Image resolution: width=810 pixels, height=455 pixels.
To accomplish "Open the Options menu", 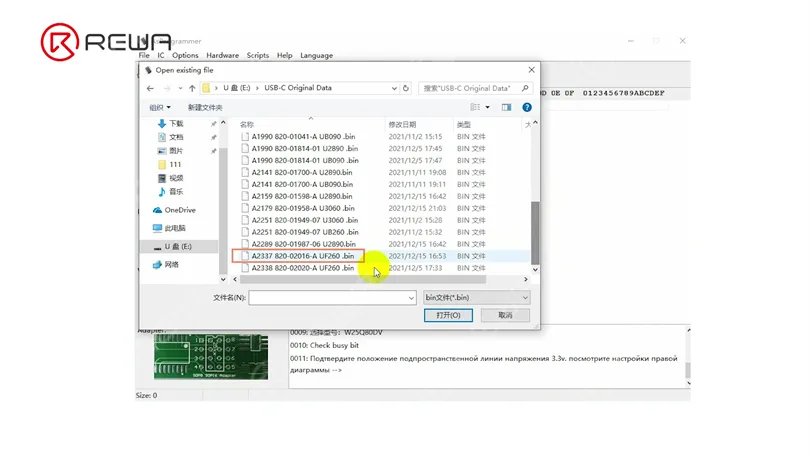I will tap(185, 55).
